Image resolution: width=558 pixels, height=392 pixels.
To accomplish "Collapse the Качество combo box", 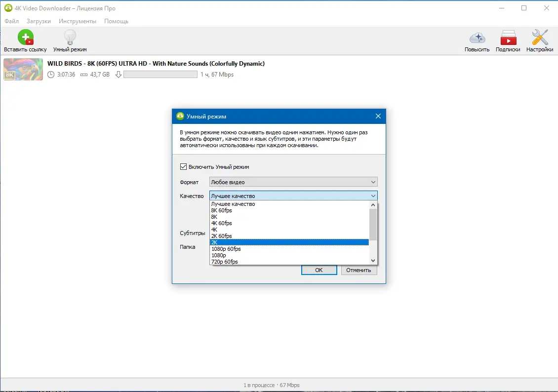I will (293, 196).
